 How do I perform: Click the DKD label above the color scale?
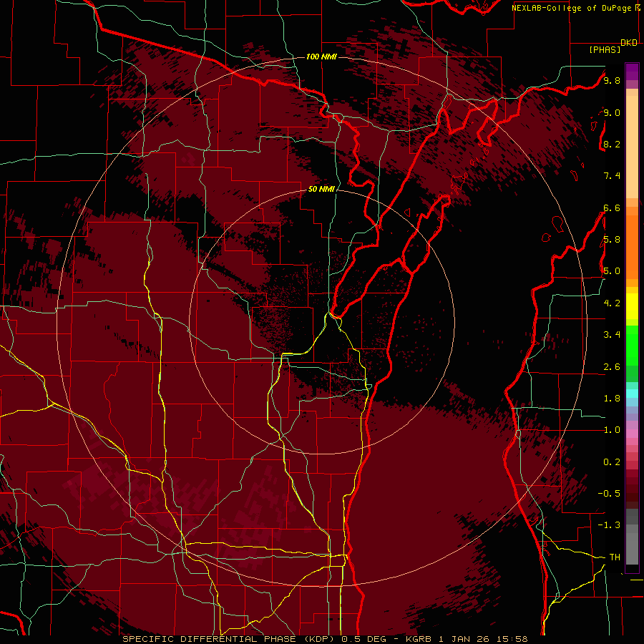pos(629,43)
